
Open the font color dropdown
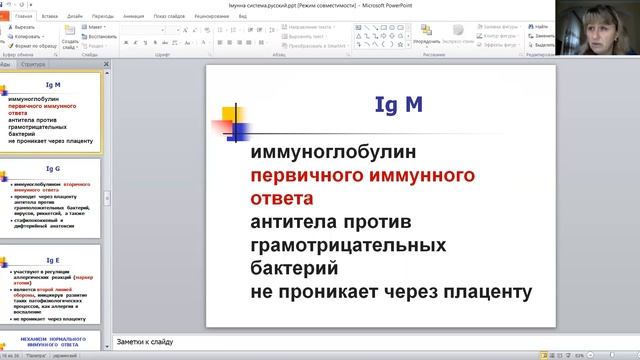pos(204,42)
